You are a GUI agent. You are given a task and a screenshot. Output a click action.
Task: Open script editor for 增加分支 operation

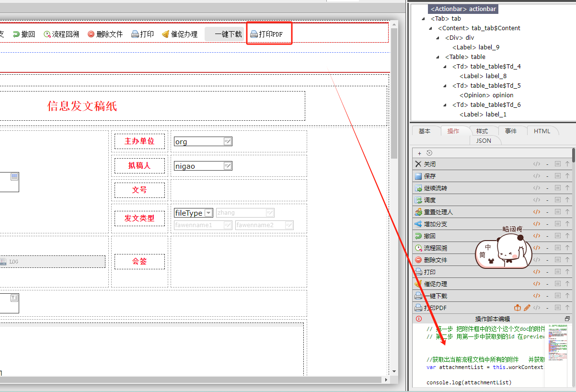pyautogui.click(x=537, y=224)
